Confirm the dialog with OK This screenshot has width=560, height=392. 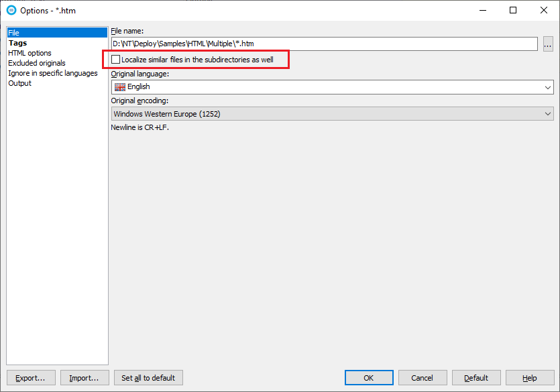(369, 378)
